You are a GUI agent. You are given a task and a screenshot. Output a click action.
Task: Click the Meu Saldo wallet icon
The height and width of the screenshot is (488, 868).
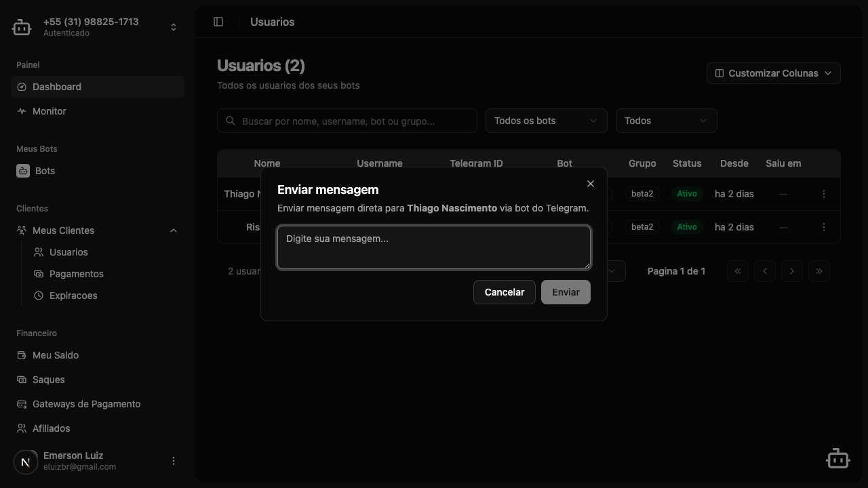[22, 355]
